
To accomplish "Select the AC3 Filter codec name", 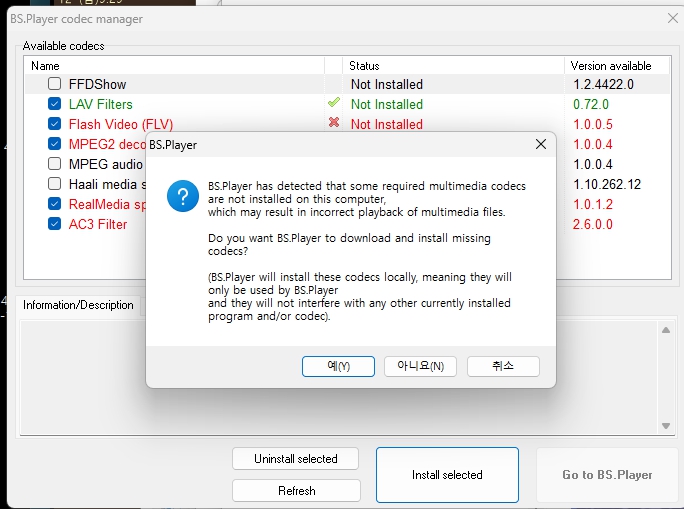I will (x=98, y=224).
